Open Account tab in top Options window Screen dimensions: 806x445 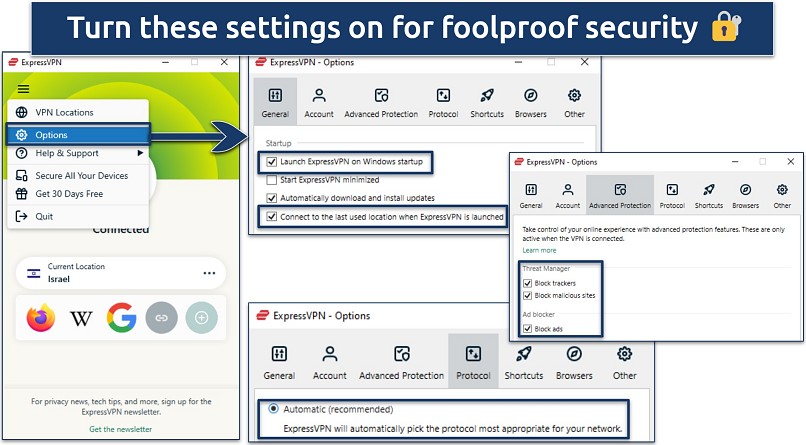319,102
